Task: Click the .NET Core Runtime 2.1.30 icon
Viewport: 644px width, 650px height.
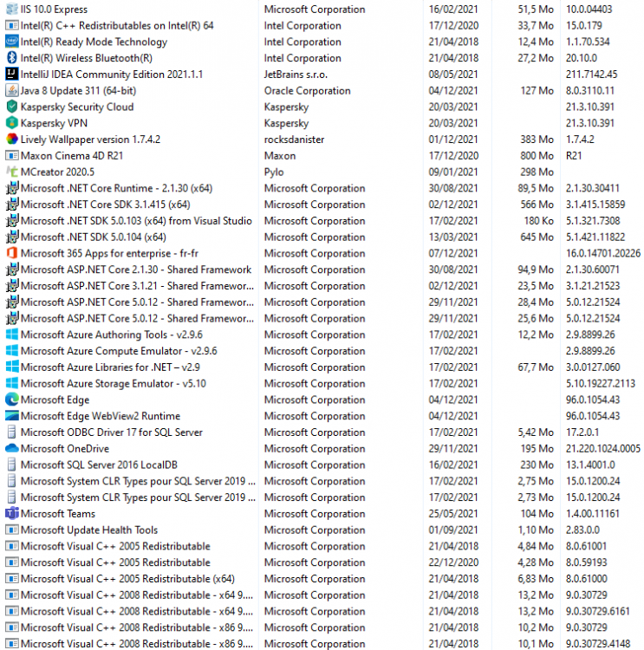Action: pyautogui.click(x=11, y=188)
